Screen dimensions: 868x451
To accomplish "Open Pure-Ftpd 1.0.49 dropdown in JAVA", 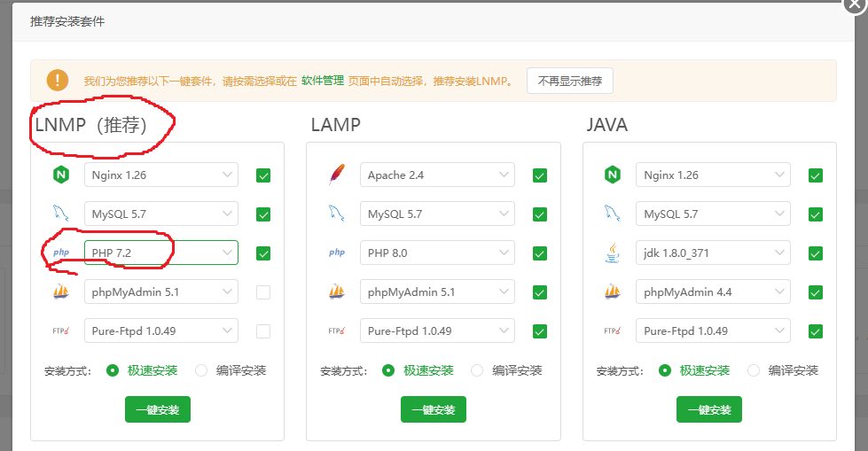I will pyautogui.click(x=713, y=330).
